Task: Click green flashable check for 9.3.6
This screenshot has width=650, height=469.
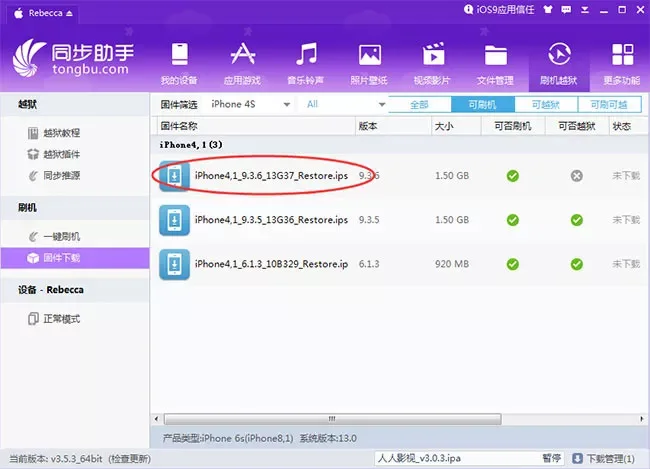Action: [513, 176]
